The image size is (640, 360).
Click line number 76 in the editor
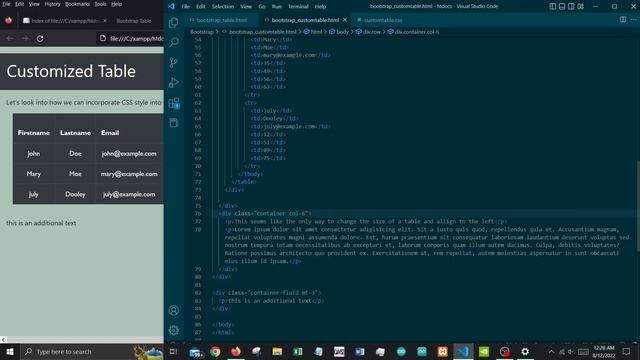[198, 213]
